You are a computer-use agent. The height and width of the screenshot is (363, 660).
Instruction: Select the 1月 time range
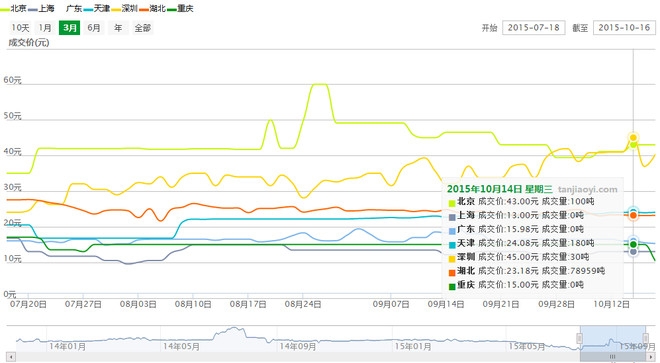[45, 28]
